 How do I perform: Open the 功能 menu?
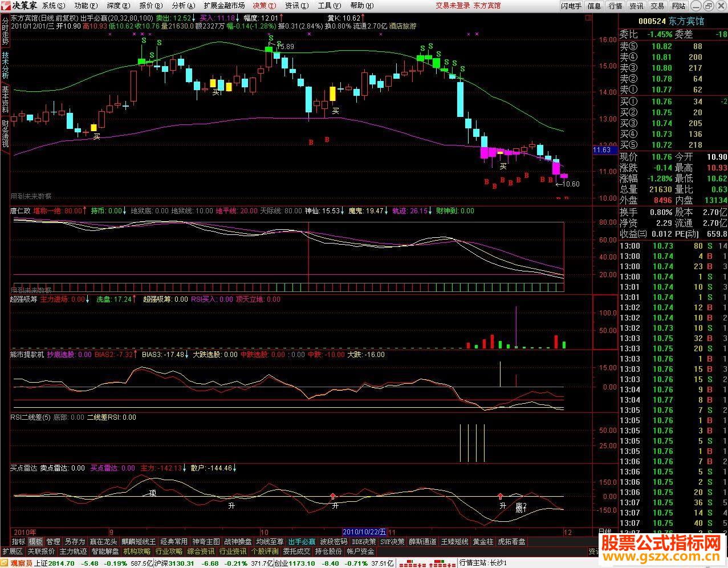tap(85, 5)
